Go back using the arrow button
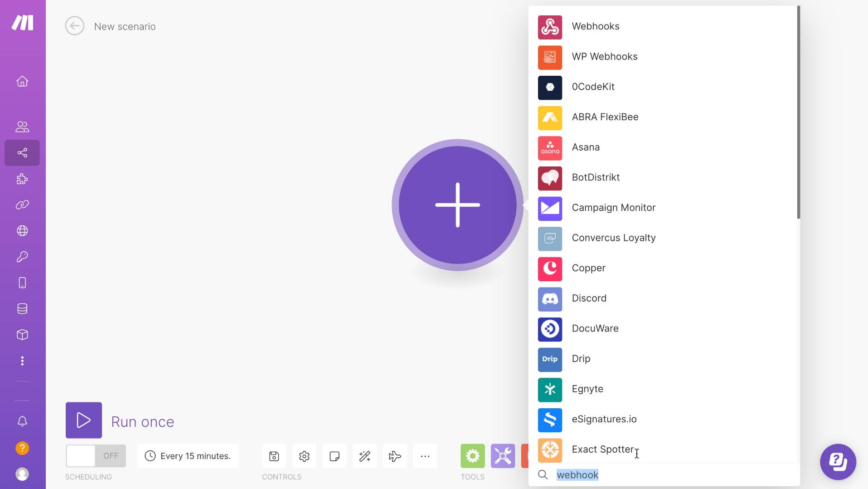The width and height of the screenshot is (868, 489). [75, 26]
